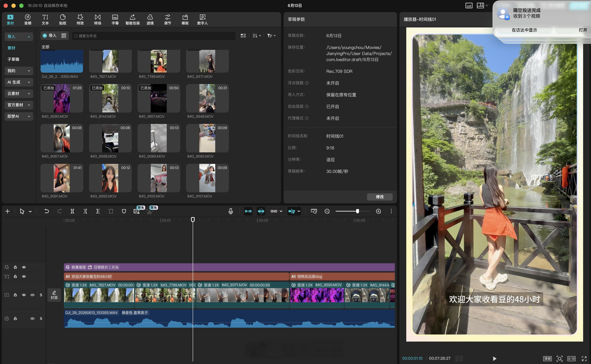Click the delete trash icon in timeline toolbar
Image resolution: width=591 pixels, height=364 pixels.
111,211
